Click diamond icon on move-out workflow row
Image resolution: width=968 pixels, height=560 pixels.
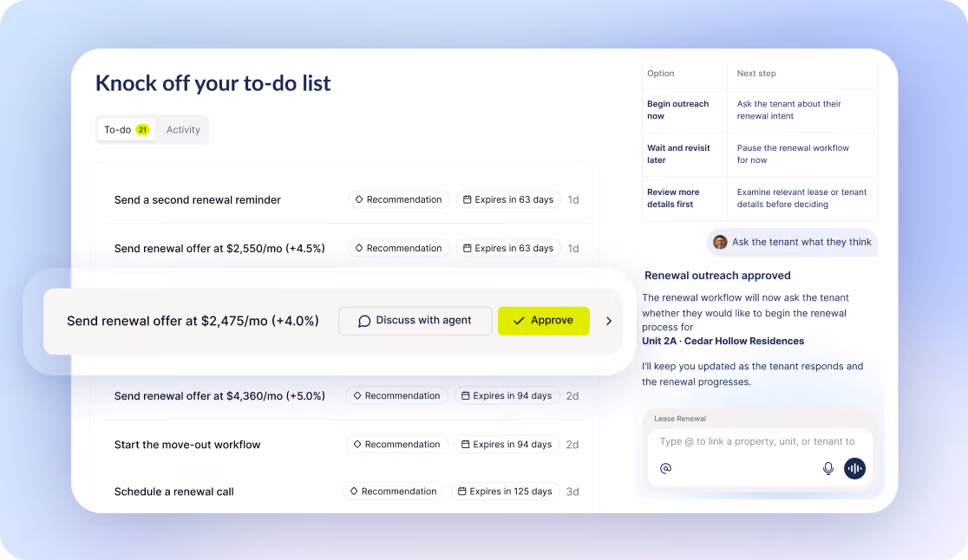[357, 444]
